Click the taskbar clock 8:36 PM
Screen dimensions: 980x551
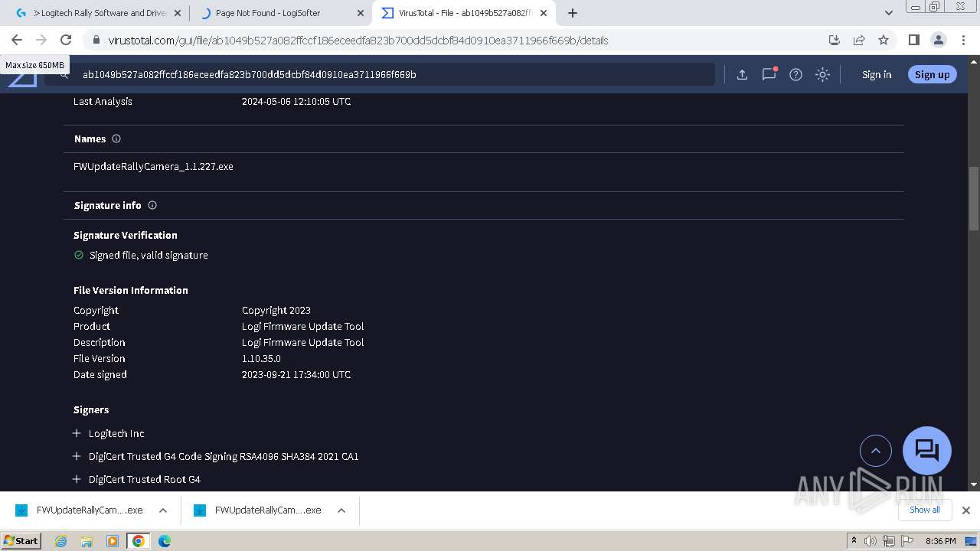[940, 541]
